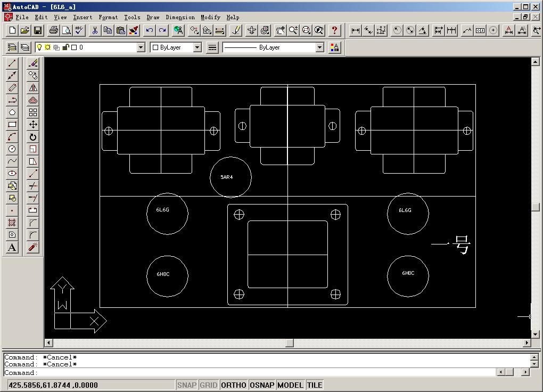Click in the Command prompt line
The width and height of the screenshot is (543, 392).
pyautogui.click(x=249, y=373)
